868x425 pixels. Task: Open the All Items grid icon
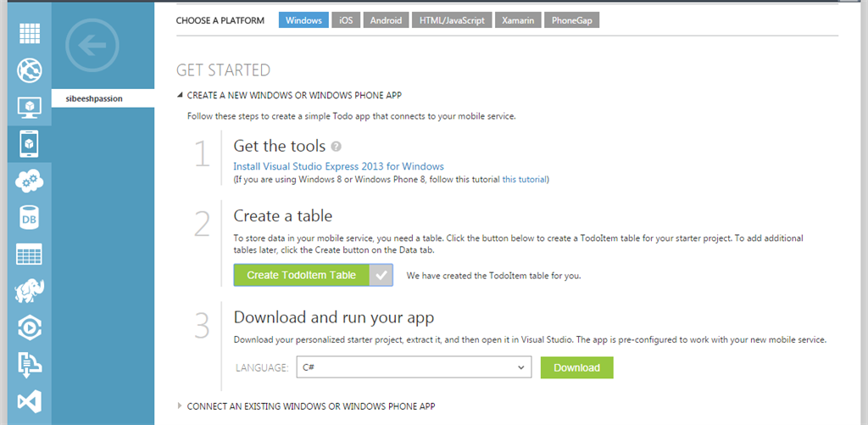tap(30, 33)
